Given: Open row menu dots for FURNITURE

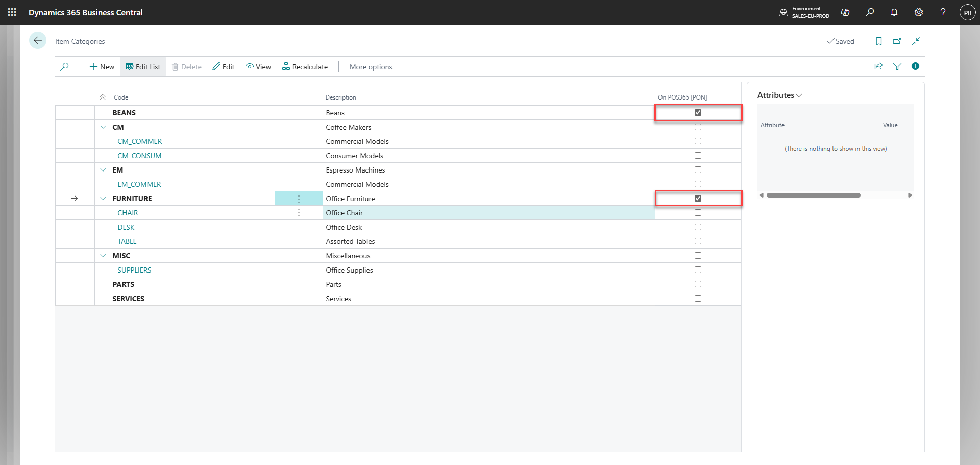Looking at the screenshot, I should (x=299, y=199).
